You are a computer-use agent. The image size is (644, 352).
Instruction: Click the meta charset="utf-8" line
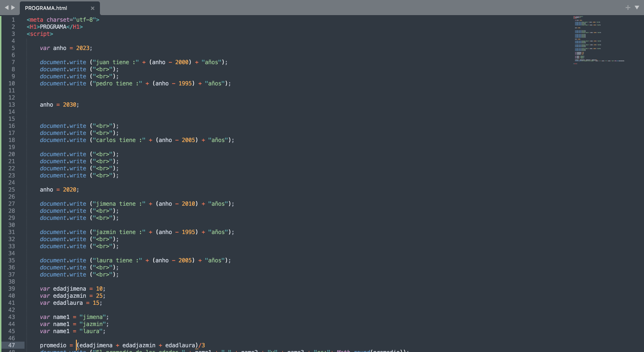(x=63, y=20)
